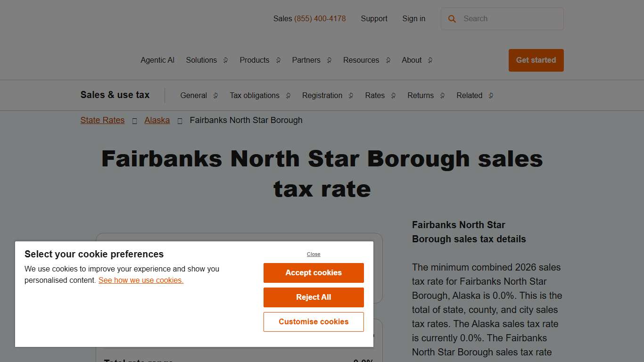The height and width of the screenshot is (362, 644).
Task: Open the Registration dropdown
Action: 322,95
